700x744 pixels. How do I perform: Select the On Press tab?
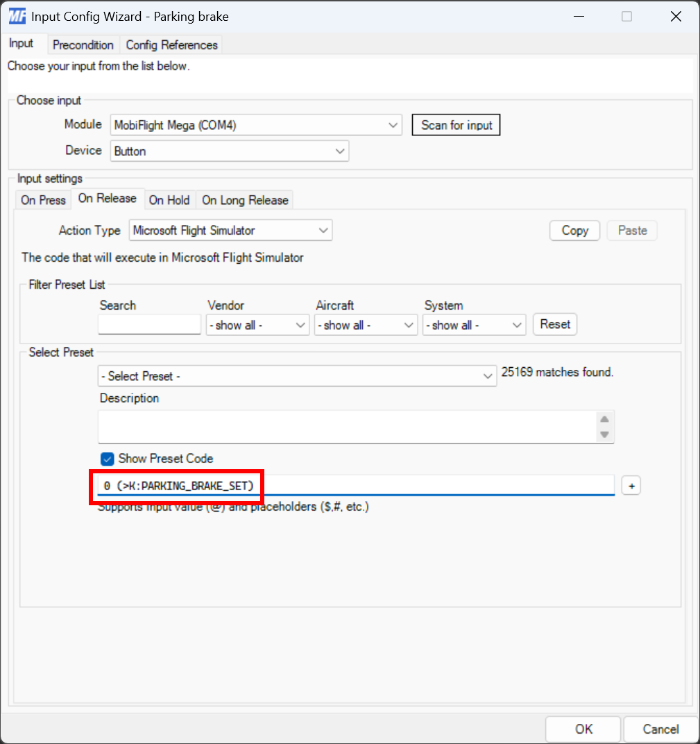pyautogui.click(x=43, y=201)
